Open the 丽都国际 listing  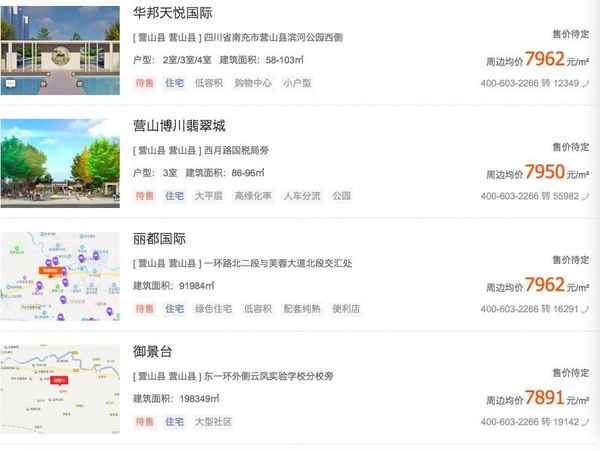(160, 240)
